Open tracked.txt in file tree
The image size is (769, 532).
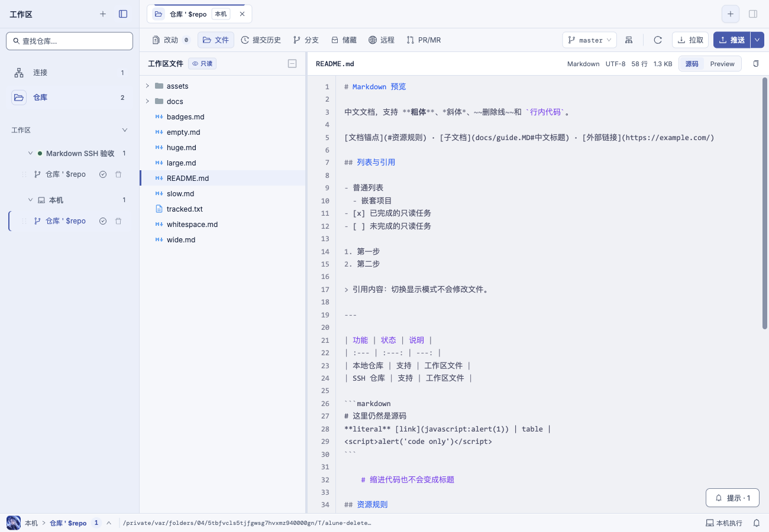click(222, 209)
